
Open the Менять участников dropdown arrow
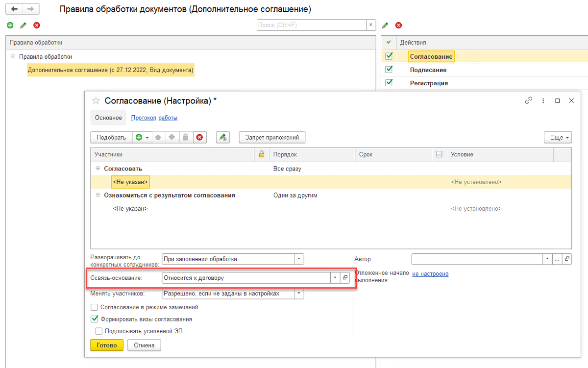299,294
